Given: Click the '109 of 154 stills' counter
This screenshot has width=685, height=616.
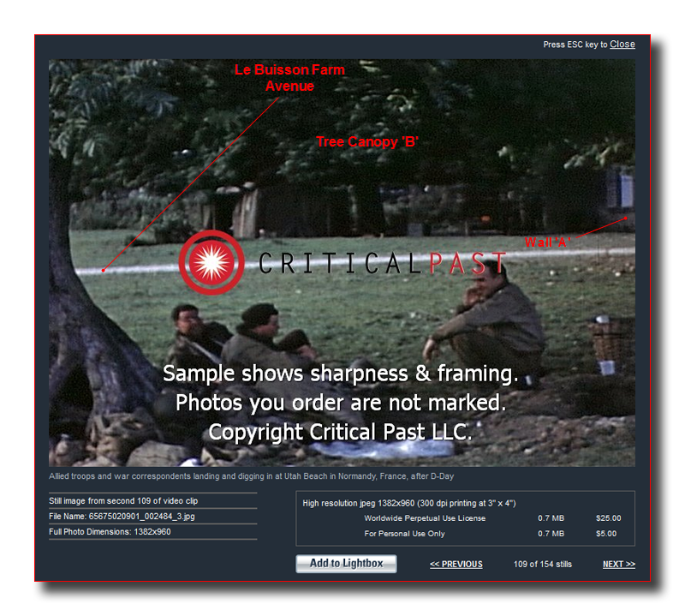Looking at the screenshot, I should coord(543,564).
